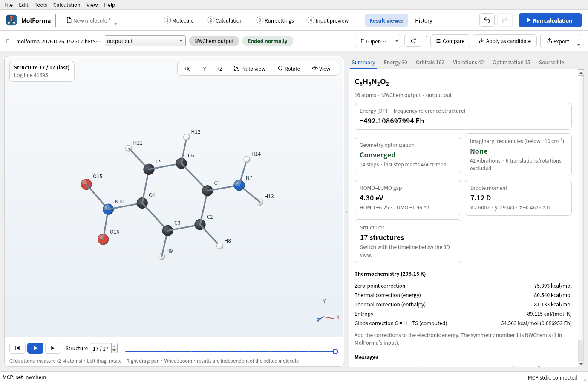Click Apply as candidate button
This screenshot has width=588, height=383.
tap(505, 41)
